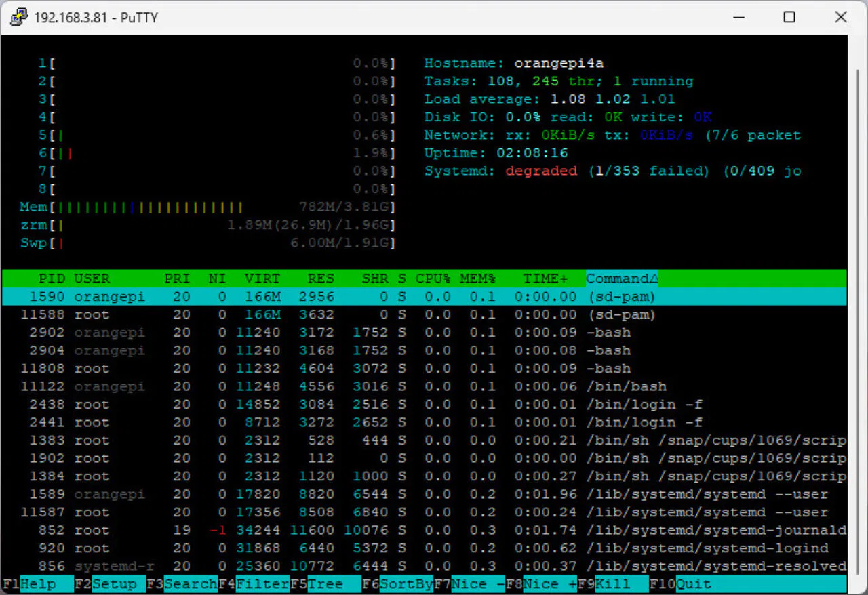Select the systemd-journald process row

click(x=271, y=530)
